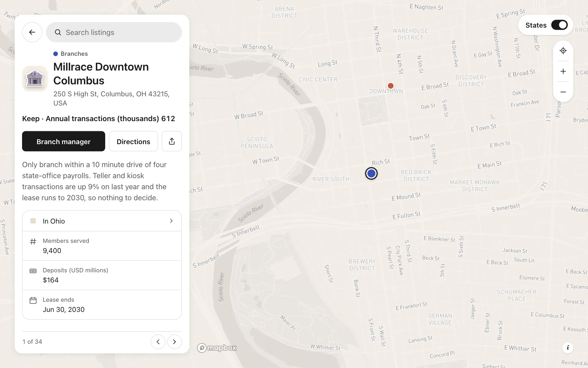Go to the previous listing
This screenshot has width=588, height=368.
tap(158, 342)
